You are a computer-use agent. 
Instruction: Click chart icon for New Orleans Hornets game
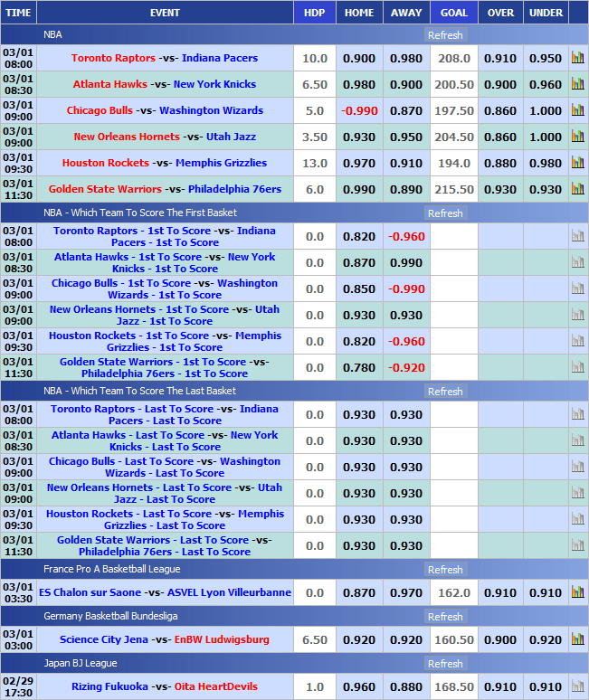tap(577, 137)
